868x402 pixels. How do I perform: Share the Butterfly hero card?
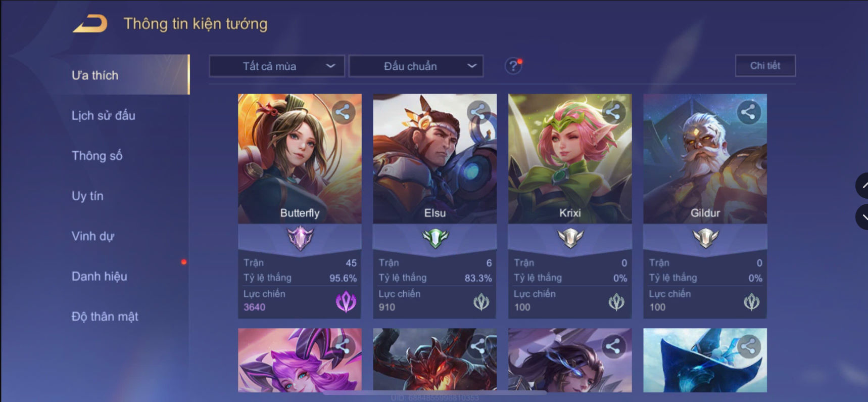click(343, 112)
